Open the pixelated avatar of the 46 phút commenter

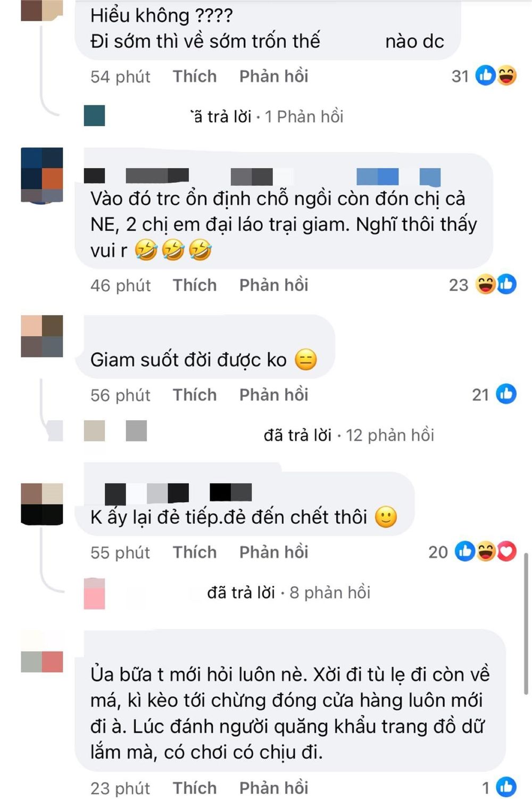coord(42,176)
